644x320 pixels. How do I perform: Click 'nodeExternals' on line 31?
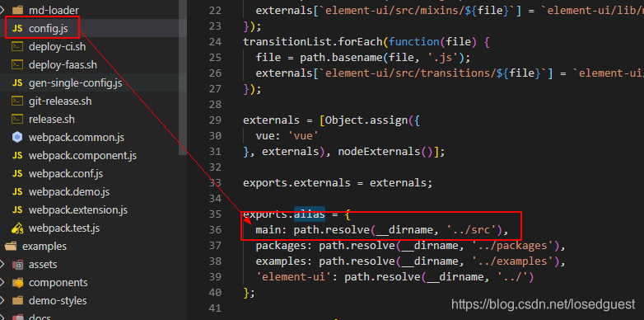click(379, 152)
